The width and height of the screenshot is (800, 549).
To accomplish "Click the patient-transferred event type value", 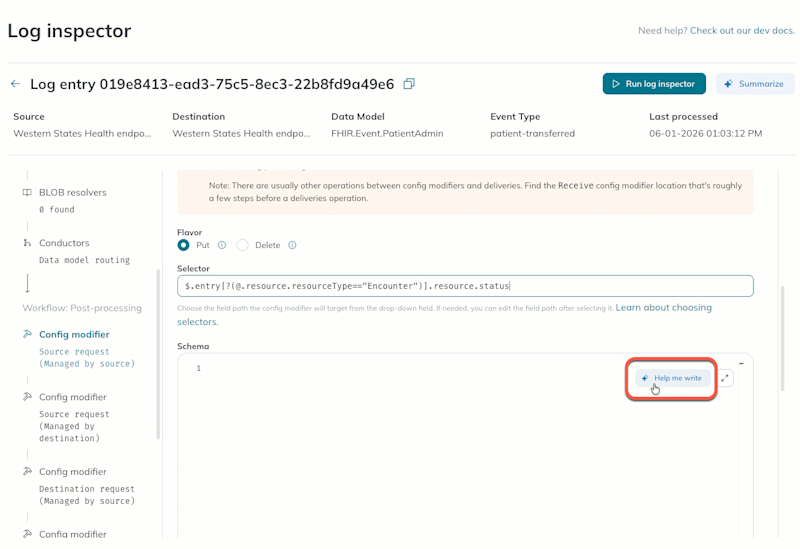I will (532, 134).
